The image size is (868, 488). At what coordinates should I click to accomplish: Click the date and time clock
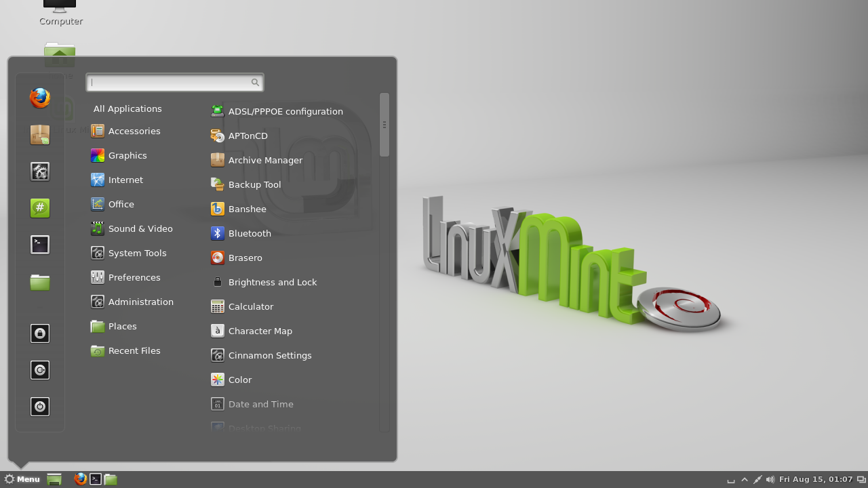pyautogui.click(x=816, y=479)
